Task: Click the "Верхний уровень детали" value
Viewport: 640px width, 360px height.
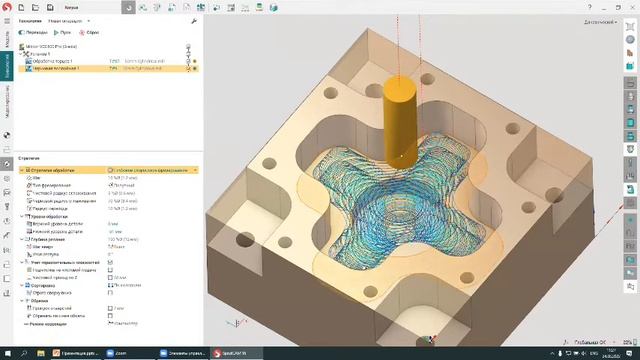Action: pos(113,224)
